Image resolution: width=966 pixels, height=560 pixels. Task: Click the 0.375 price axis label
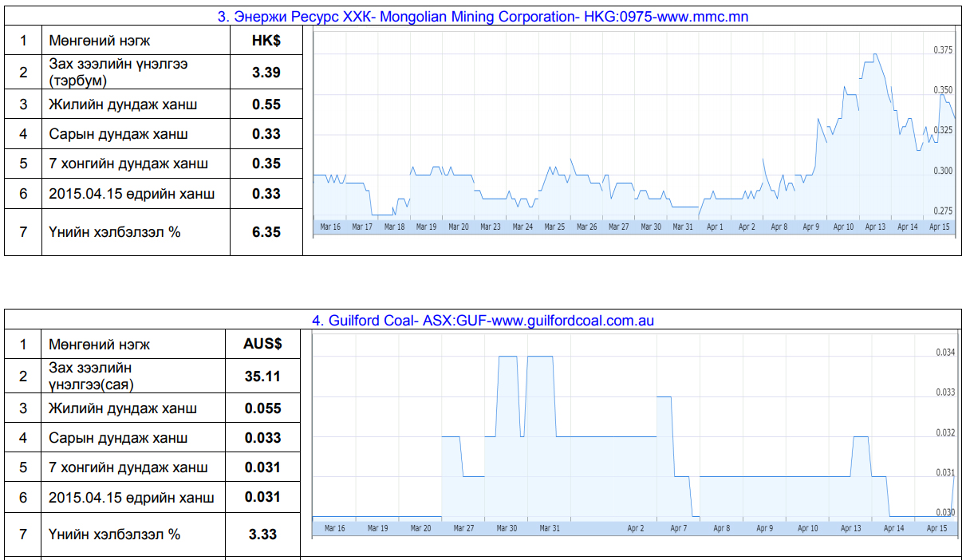tap(943, 50)
